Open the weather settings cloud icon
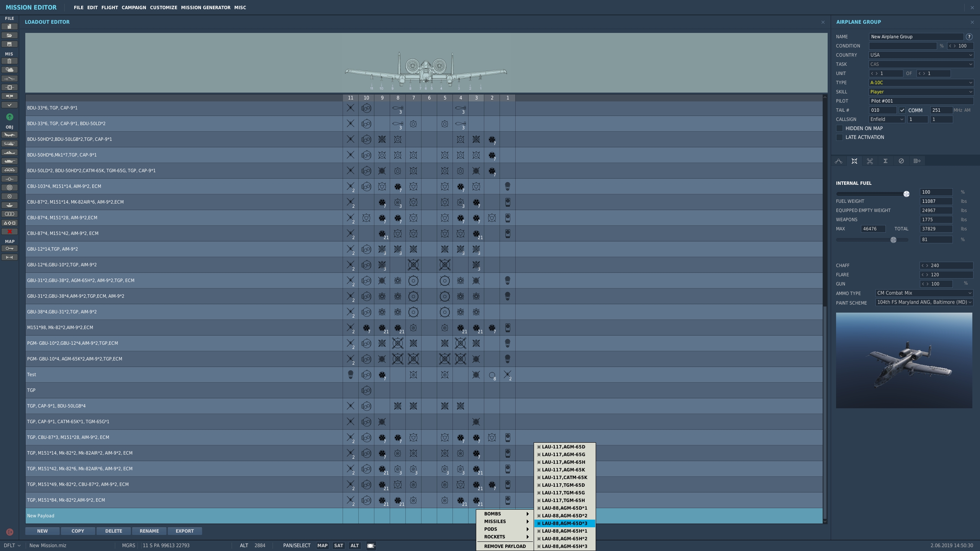 tap(10, 70)
